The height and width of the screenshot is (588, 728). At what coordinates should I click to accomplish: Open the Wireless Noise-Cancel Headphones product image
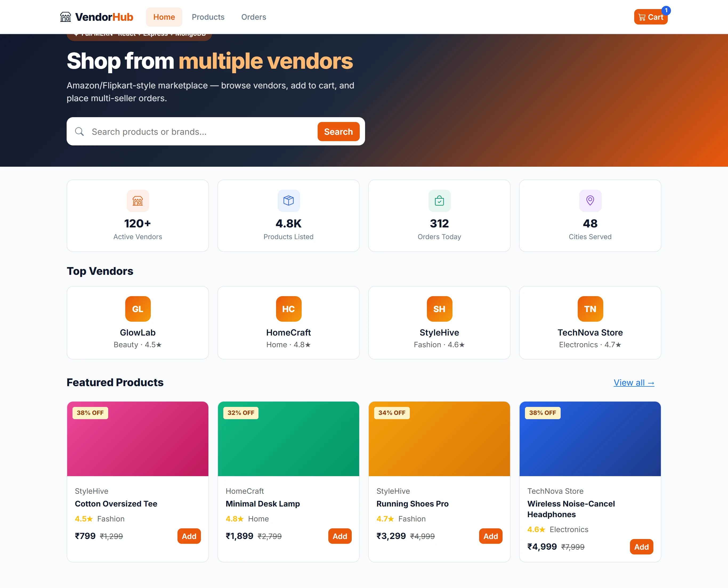coord(590,439)
